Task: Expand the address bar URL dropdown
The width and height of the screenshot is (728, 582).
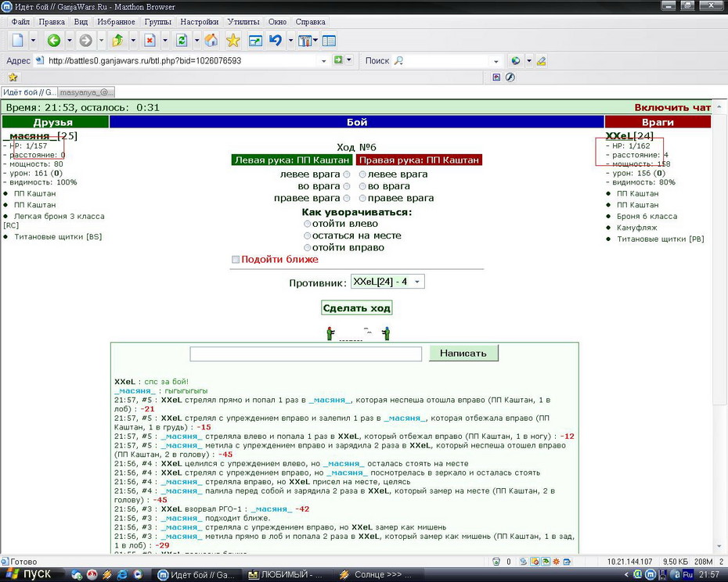Action: click(323, 61)
